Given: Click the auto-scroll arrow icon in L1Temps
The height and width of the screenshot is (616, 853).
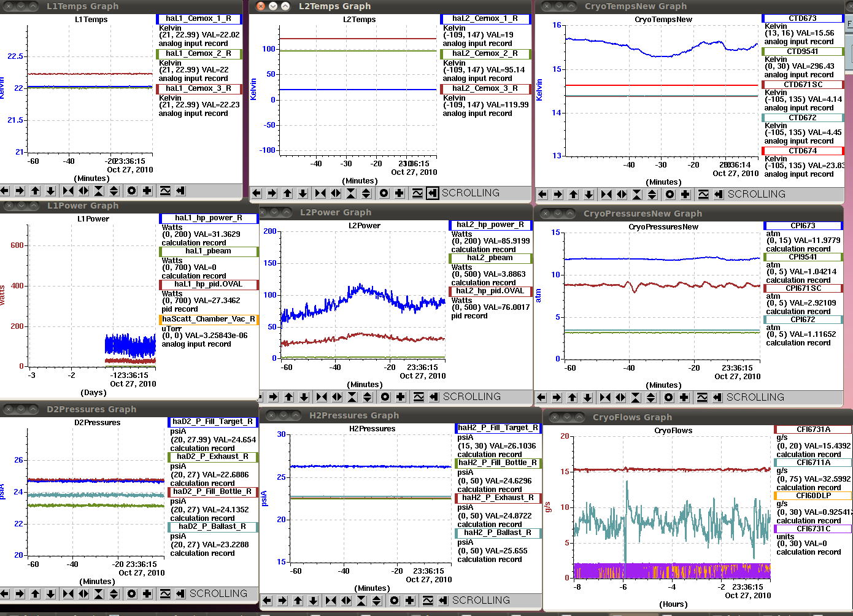Looking at the screenshot, I should tap(180, 191).
